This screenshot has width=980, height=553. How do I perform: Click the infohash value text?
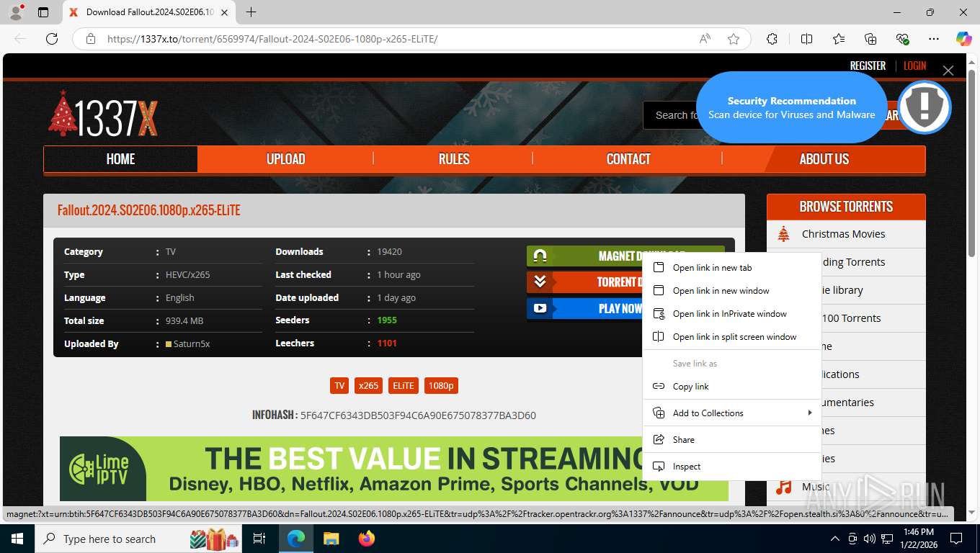[418, 415]
